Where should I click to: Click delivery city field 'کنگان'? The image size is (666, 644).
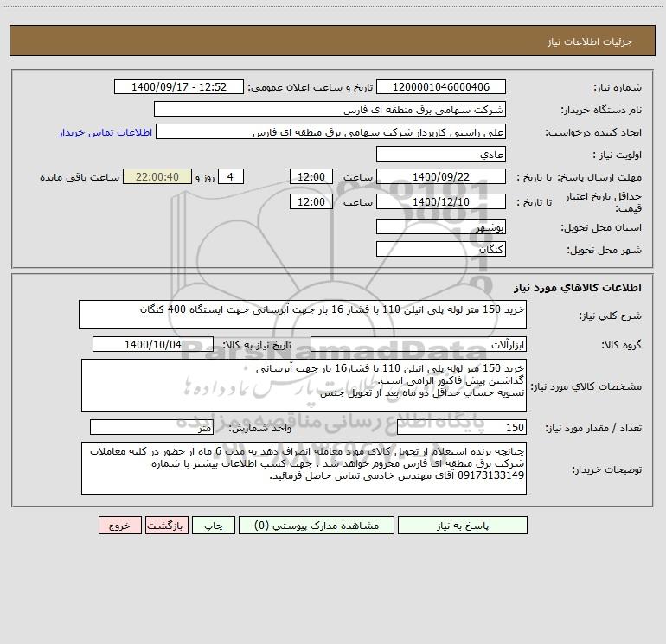coord(441,249)
